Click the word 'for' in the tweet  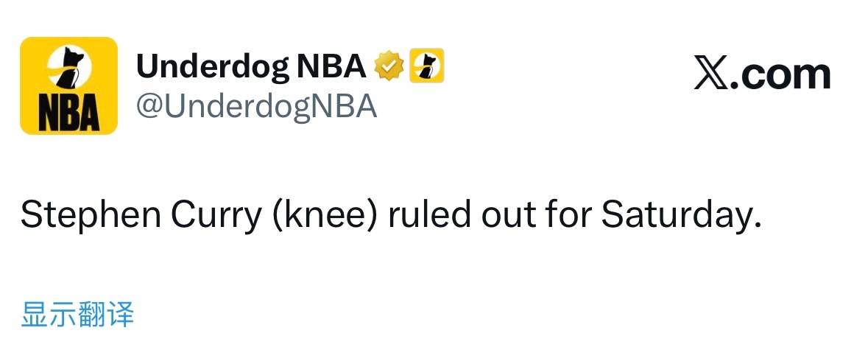coord(571,214)
